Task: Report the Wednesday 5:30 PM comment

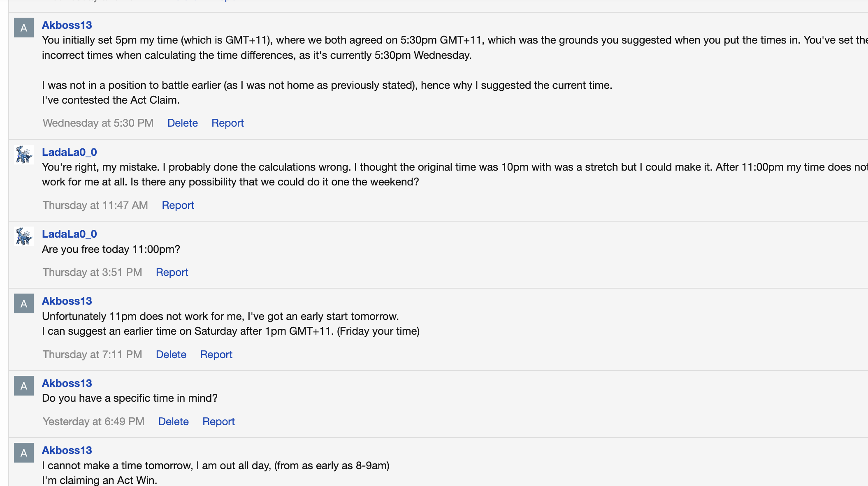Action: [227, 123]
